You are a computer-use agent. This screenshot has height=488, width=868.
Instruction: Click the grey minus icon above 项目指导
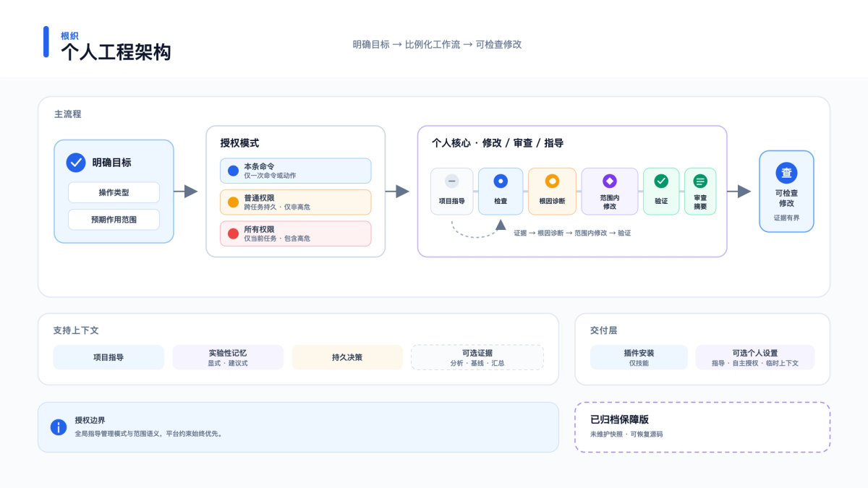(x=451, y=181)
